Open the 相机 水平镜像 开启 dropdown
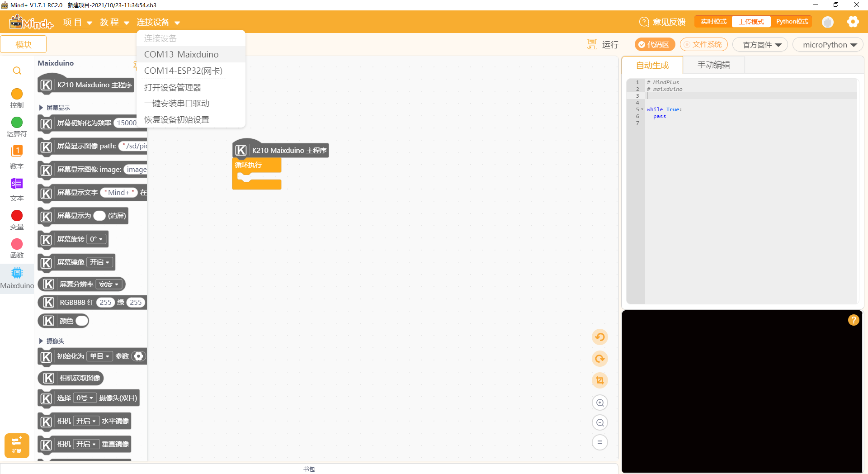Screen dimensions: 868x474 click(x=86, y=421)
